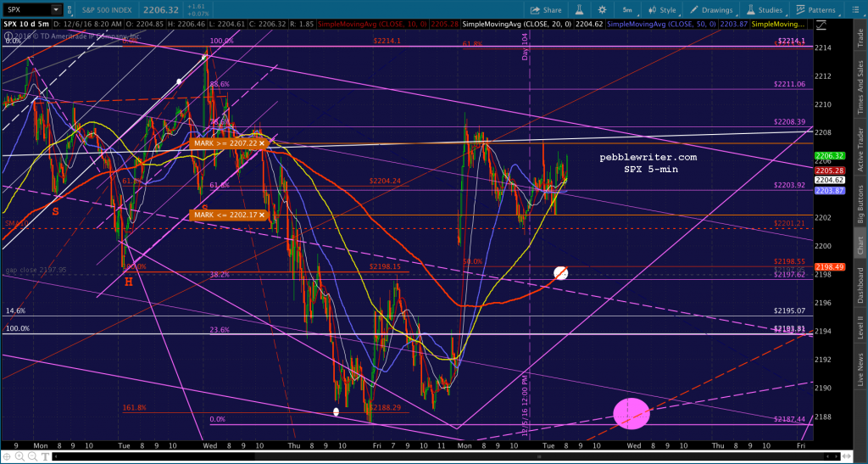Open the Level II side tab

861,326
